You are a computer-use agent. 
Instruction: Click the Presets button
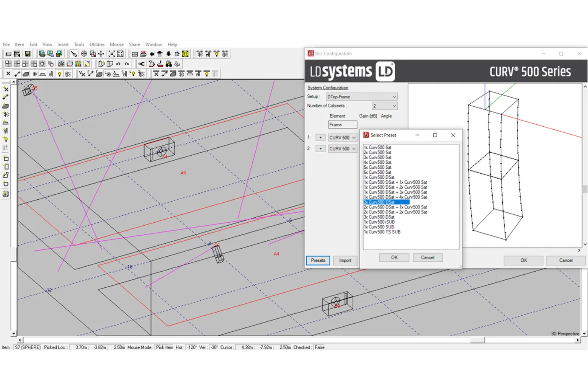tap(318, 261)
